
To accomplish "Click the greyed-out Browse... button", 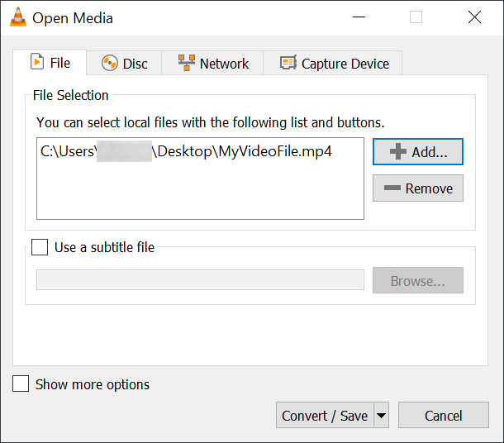I will [x=417, y=281].
